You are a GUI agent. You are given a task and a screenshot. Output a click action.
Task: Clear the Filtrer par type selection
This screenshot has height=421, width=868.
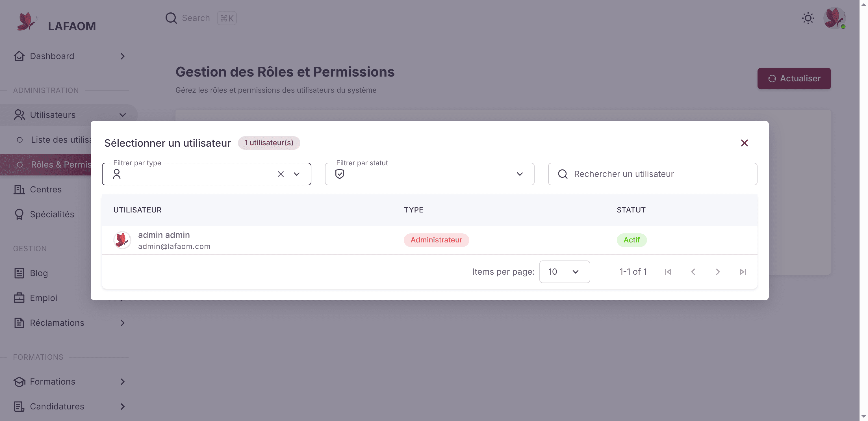(281, 174)
